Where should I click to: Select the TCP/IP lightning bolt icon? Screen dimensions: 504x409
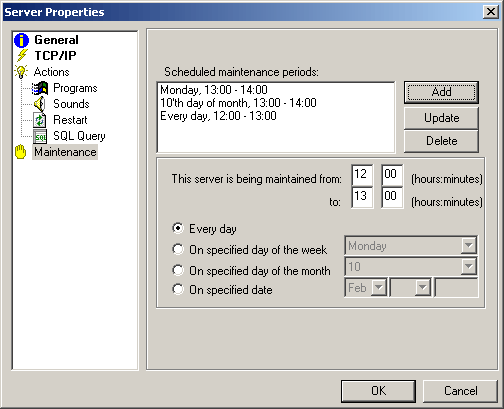tap(22, 55)
